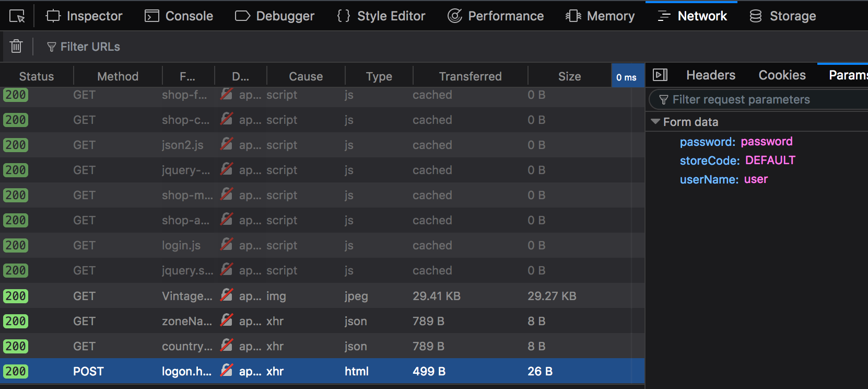This screenshot has width=868, height=389.
Task: Select the zoneNa... xhr request row
Action: coord(322,321)
